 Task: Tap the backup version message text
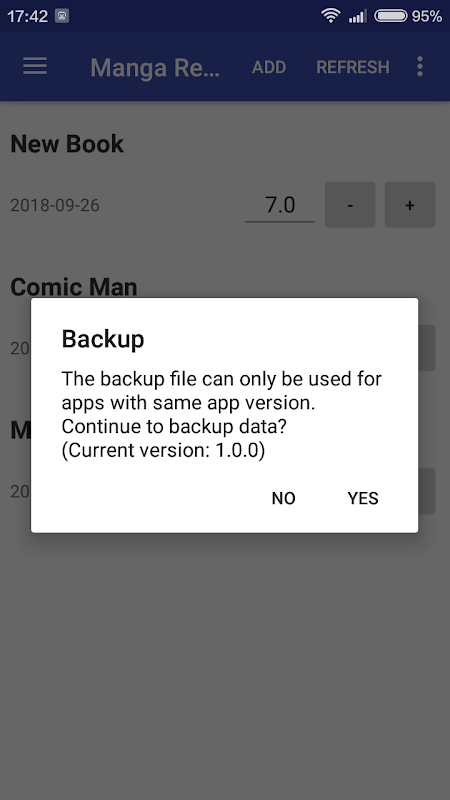[222, 414]
